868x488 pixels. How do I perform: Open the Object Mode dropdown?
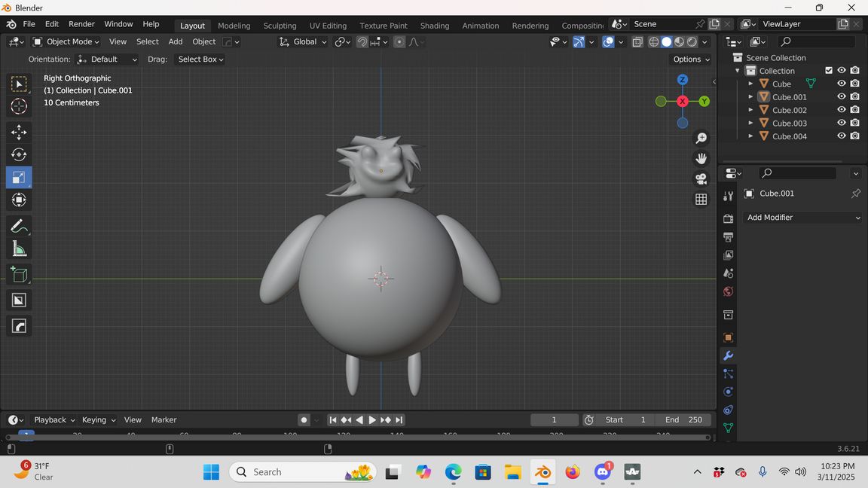tap(66, 42)
